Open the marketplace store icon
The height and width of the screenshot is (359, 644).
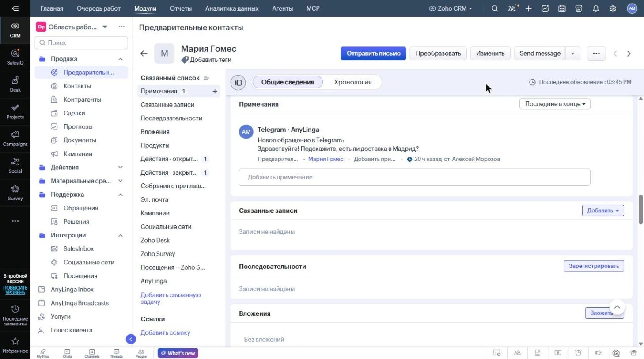(x=579, y=8)
